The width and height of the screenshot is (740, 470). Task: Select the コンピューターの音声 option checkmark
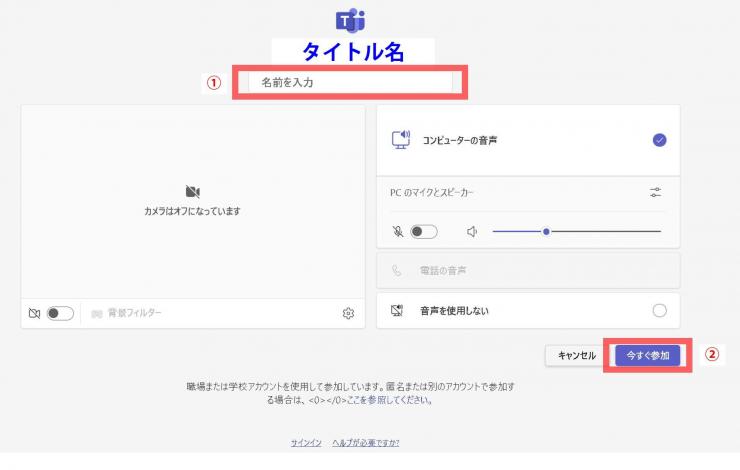point(659,140)
